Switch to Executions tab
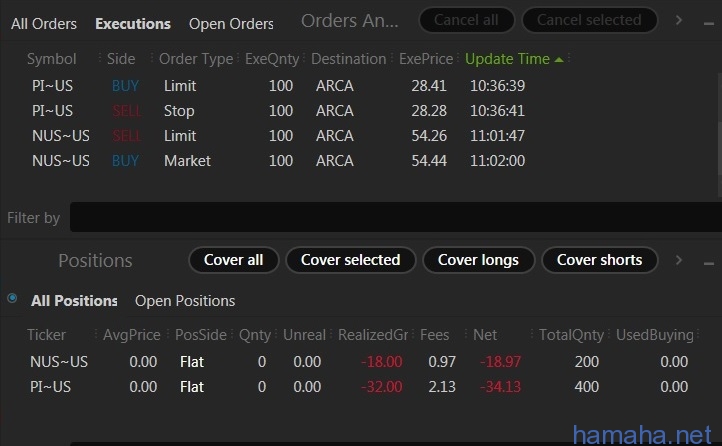 tap(133, 23)
